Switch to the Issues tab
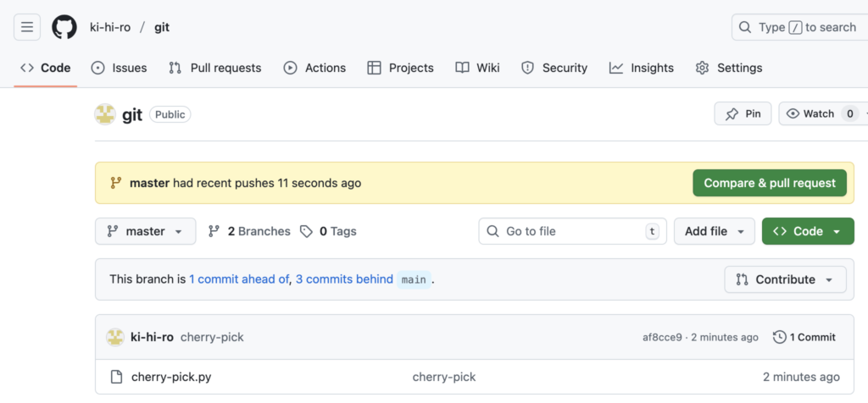 [119, 68]
